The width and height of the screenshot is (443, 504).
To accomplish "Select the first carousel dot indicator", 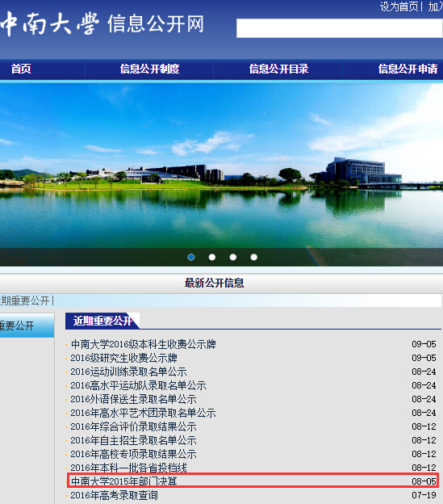I will tap(191, 257).
